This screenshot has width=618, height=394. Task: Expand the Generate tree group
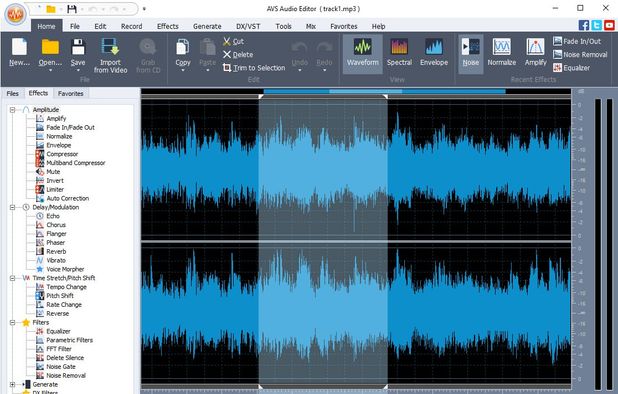pyautogui.click(x=13, y=384)
